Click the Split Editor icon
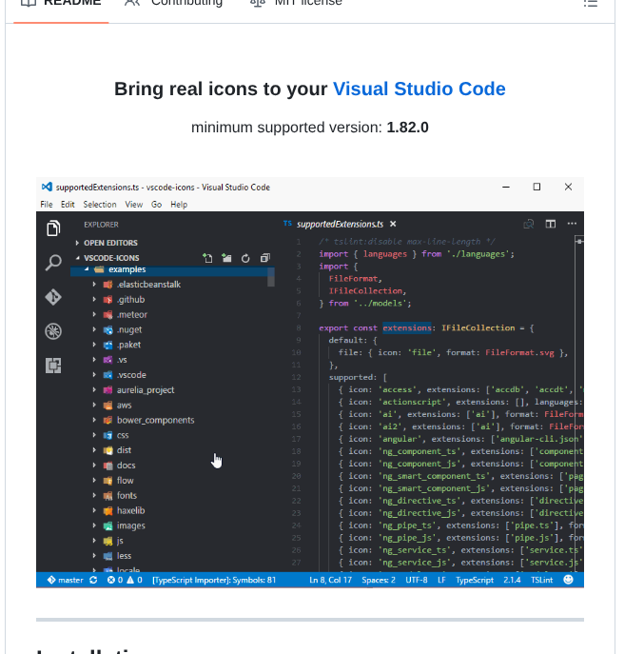Viewport: 644px width, 654px height. (x=550, y=225)
